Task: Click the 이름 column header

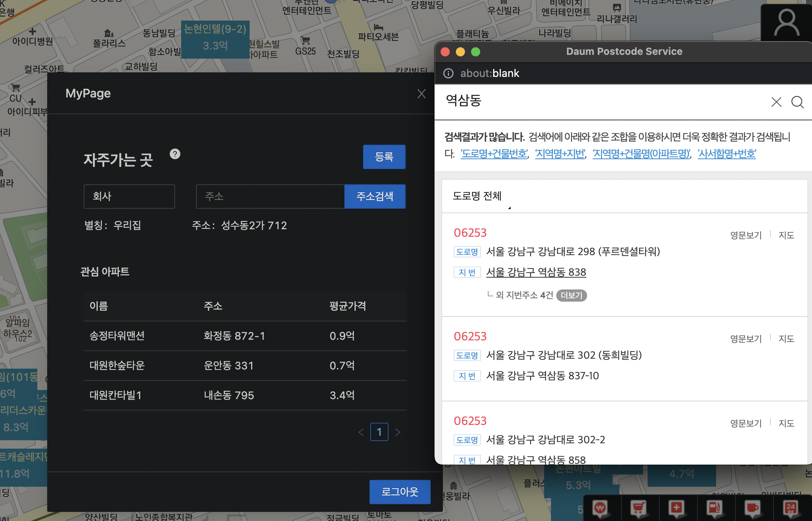Action: tap(99, 306)
